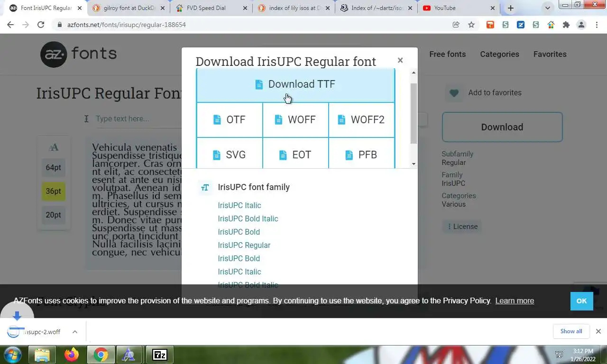Switch to index of lily isos tab
The height and width of the screenshot is (364, 607).
coord(293,8)
